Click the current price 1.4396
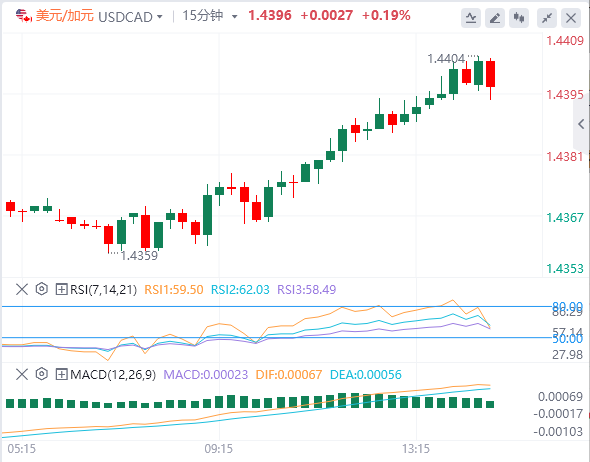This screenshot has width=590, height=462. click(270, 15)
